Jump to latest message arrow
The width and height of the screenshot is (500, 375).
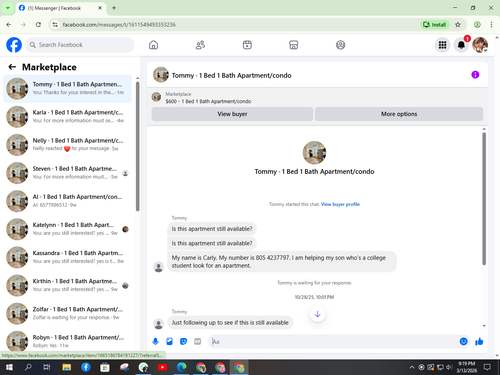click(x=317, y=314)
